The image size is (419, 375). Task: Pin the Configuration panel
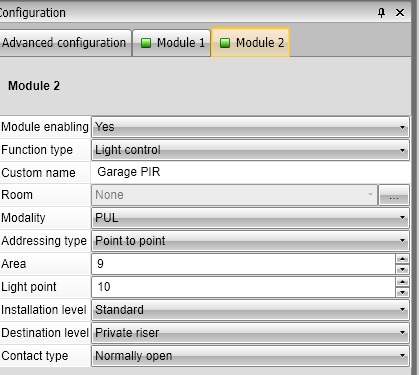coord(381,13)
